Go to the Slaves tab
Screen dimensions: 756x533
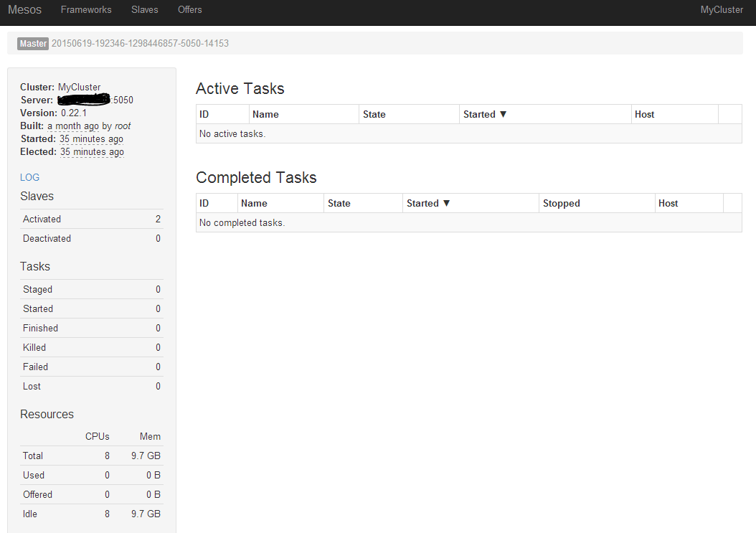tap(144, 10)
